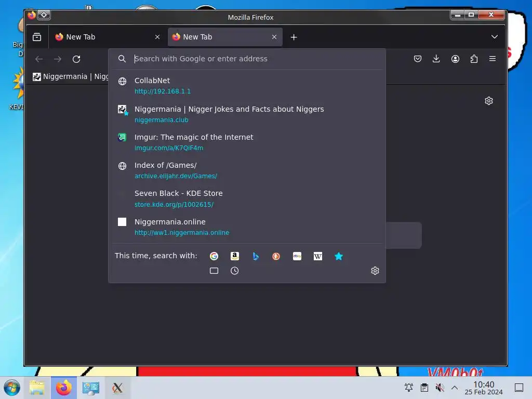The height and width of the screenshot is (399, 532).
Task: Open the X application taskbar icon
Action: [117, 388]
